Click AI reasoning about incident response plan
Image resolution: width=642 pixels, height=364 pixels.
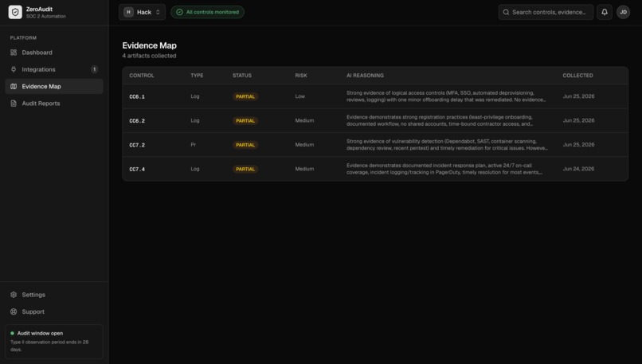(444, 169)
